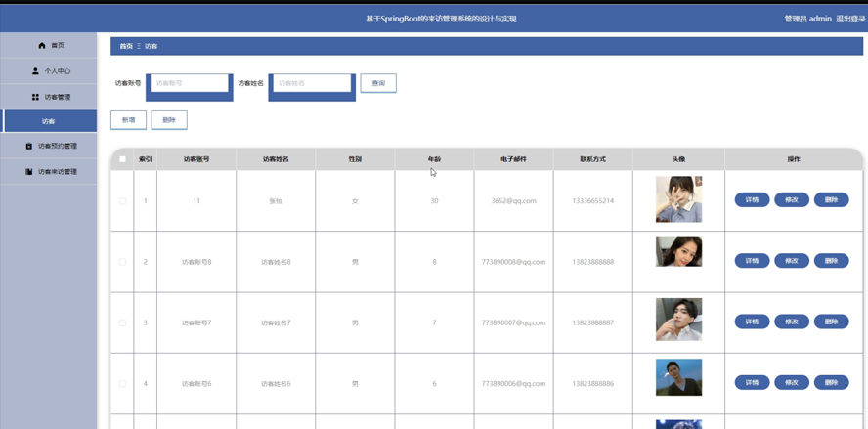This screenshot has width=868, height=429.
Task: Click 删除 for 访客姓名8
Action: 831,261
